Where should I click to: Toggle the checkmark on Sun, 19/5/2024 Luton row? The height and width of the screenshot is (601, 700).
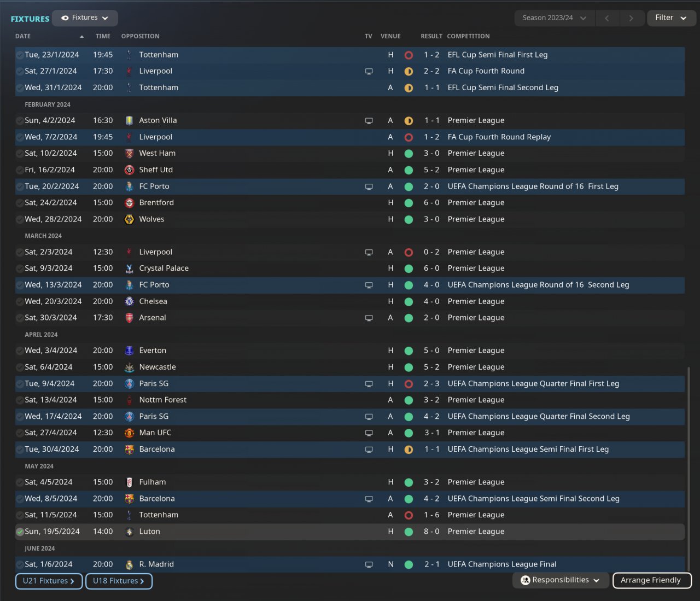coord(20,532)
